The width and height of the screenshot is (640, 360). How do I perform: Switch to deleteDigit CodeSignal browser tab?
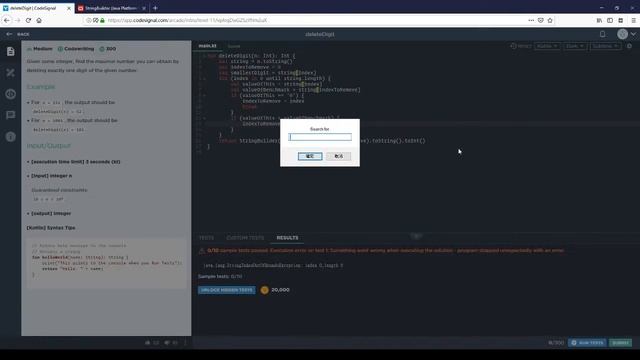click(33, 8)
